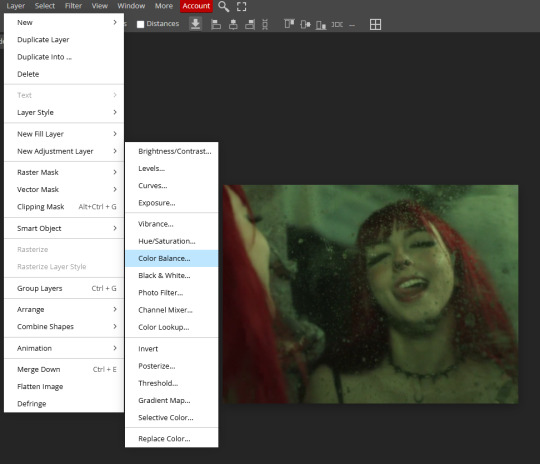Select Brightness/Contrast... adjustment
Viewport: 540px width, 464px height.
pyautogui.click(x=172, y=151)
